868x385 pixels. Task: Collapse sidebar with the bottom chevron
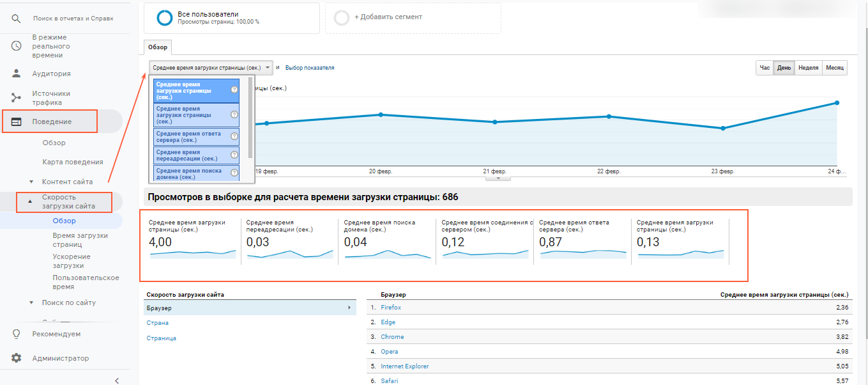116,381
